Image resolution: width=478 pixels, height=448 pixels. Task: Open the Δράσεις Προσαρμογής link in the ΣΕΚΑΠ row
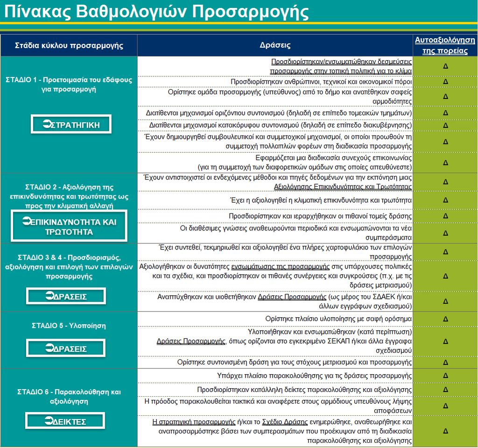pyautogui.click(x=191, y=341)
